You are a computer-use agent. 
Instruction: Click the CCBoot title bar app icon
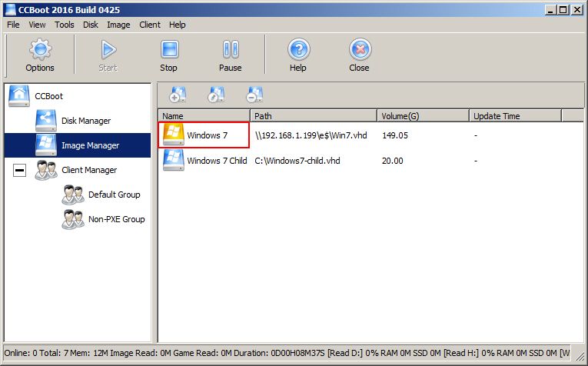(x=10, y=10)
